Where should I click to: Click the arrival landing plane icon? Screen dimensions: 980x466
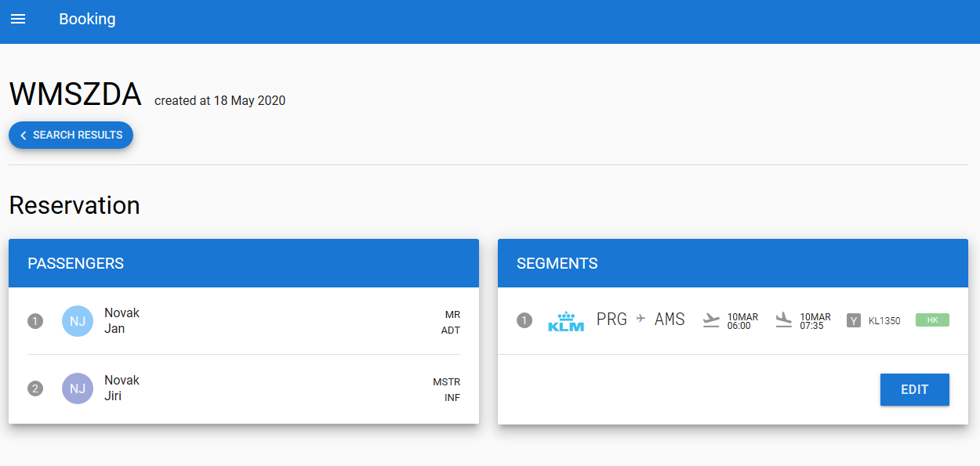[x=783, y=320]
